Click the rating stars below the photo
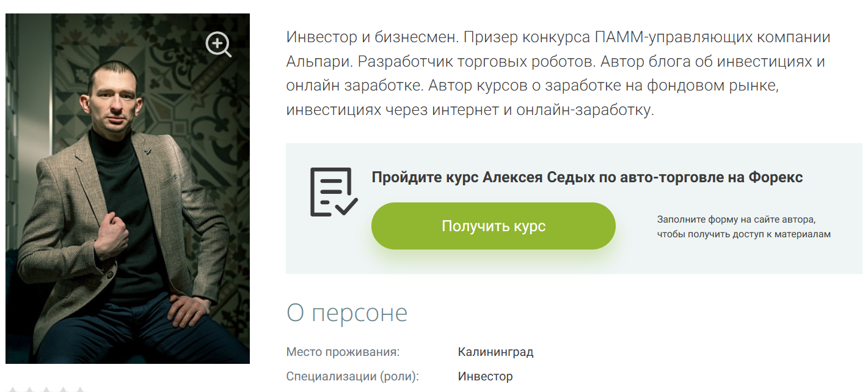This screenshot has height=392, width=868. 47,389
